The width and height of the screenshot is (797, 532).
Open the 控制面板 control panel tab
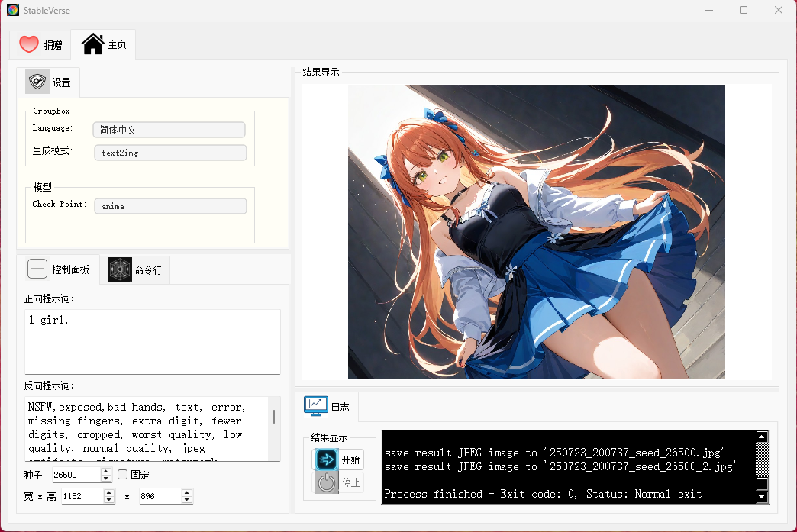click(58, 269)
